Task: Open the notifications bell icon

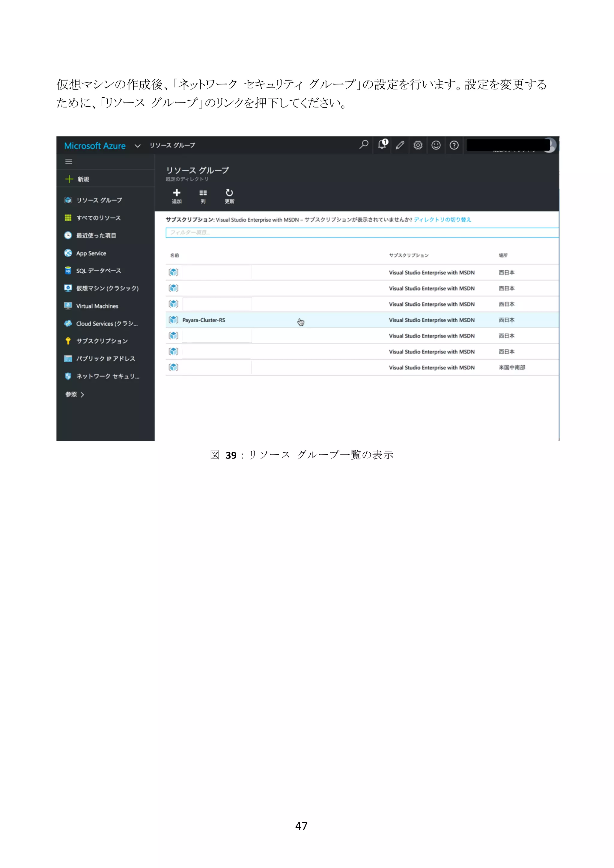Action: (x=382, y=145)
